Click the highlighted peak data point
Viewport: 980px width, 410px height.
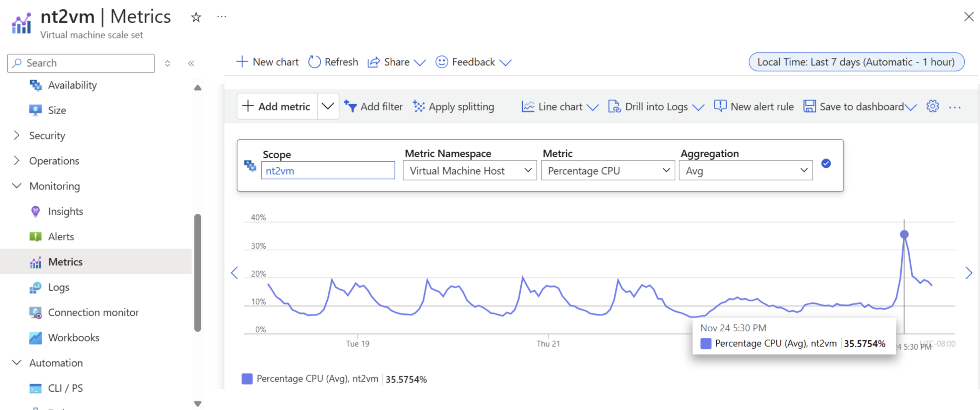[x=904, y=234]
